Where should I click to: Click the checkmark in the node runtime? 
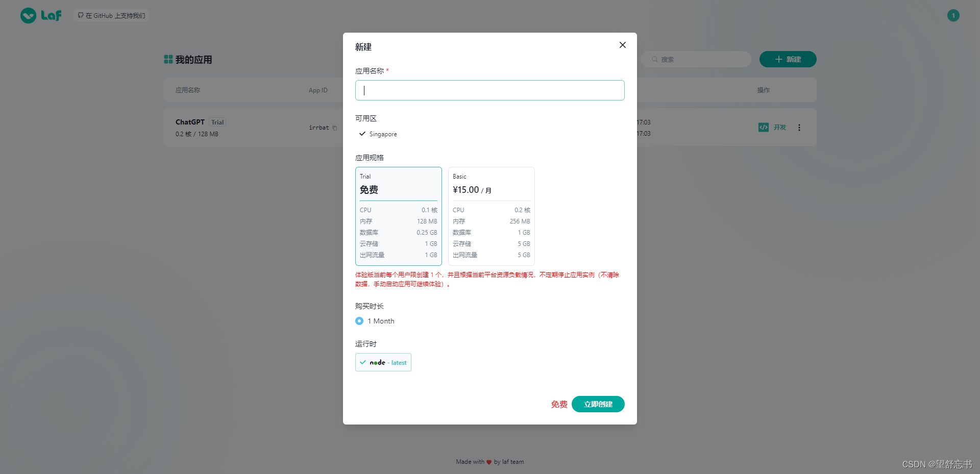[363, 362]
